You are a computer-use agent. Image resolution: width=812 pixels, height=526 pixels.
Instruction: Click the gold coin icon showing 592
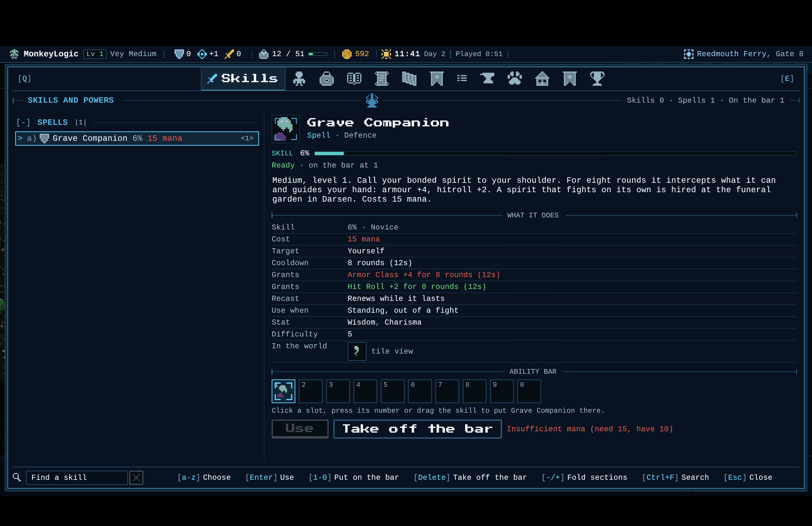click(347, 54)
